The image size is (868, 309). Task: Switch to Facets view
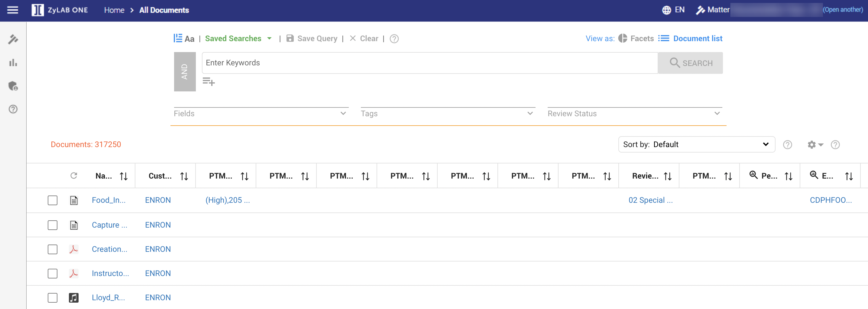636,39
